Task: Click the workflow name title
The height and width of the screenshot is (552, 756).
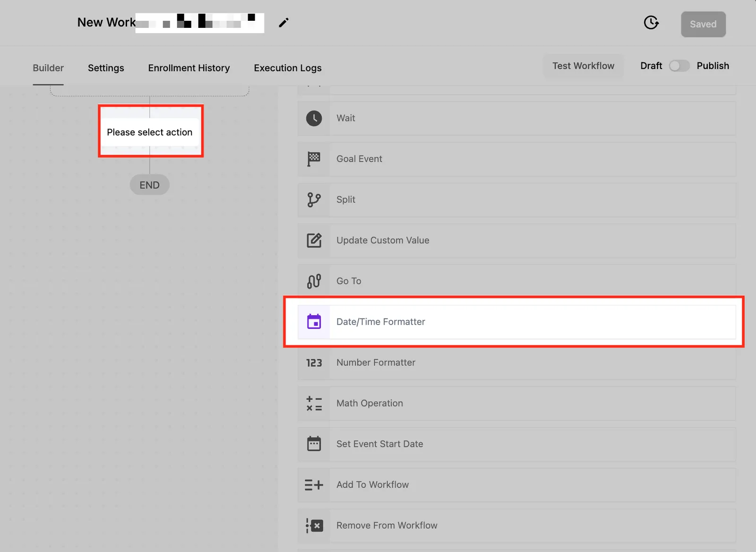Action: [171, 23]
